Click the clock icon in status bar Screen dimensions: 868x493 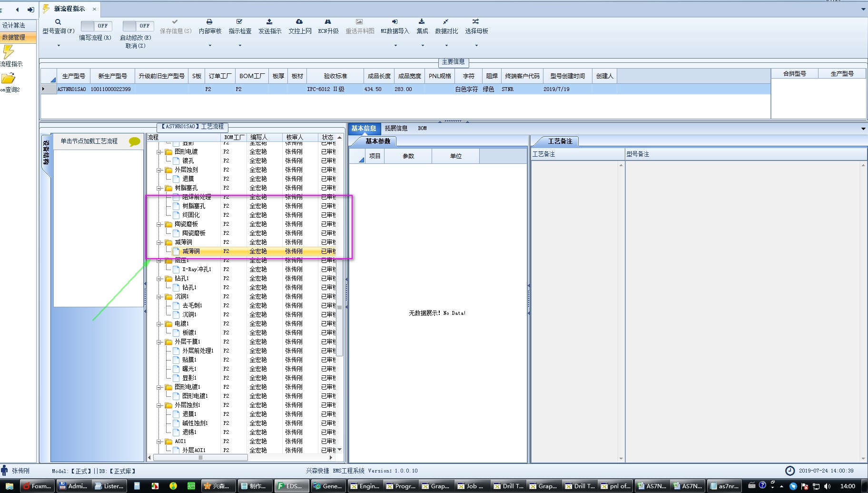(789, 471)
